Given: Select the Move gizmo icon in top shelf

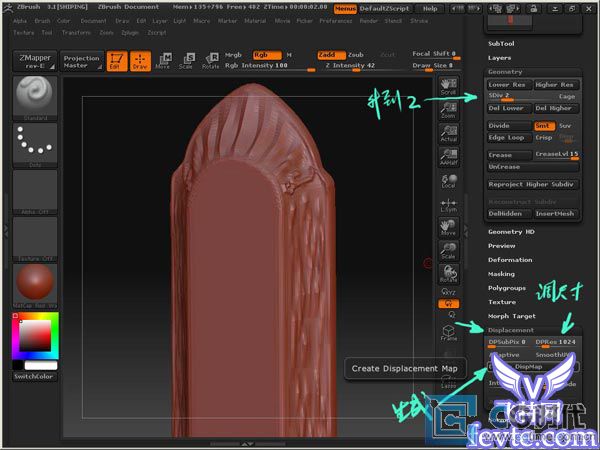Looking at the screenshot, I should [x=163, y=61].
